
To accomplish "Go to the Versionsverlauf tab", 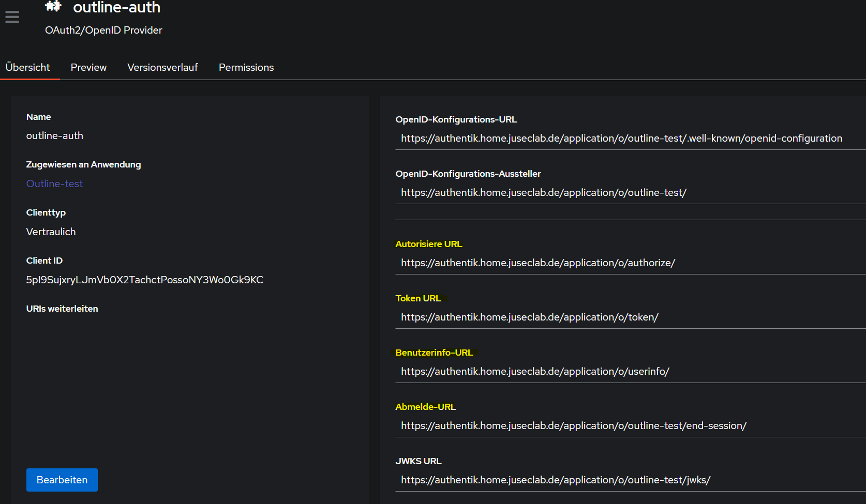I will click(162, 67).
